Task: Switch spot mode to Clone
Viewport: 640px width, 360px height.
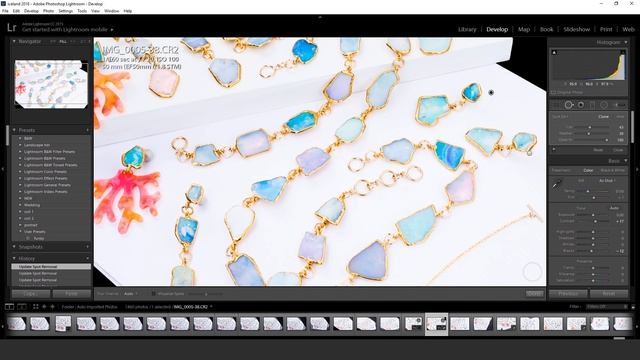Action: [x=603, y=117]
